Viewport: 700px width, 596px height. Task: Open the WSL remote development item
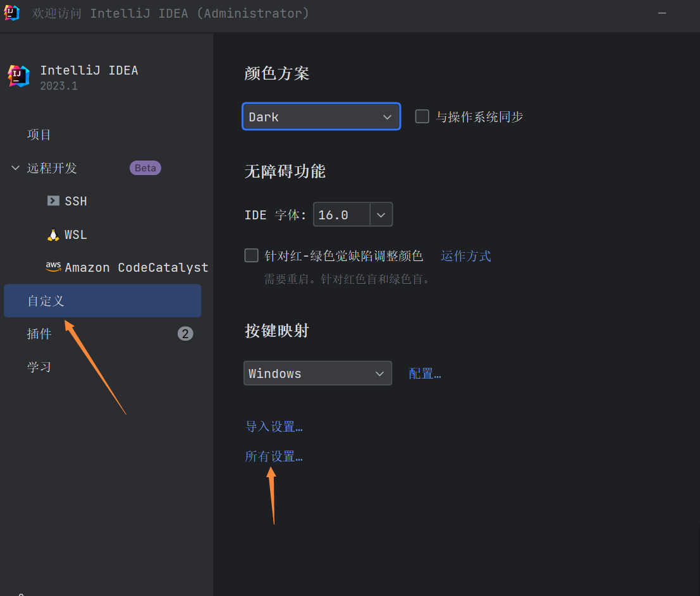click(x=75, y=234)
